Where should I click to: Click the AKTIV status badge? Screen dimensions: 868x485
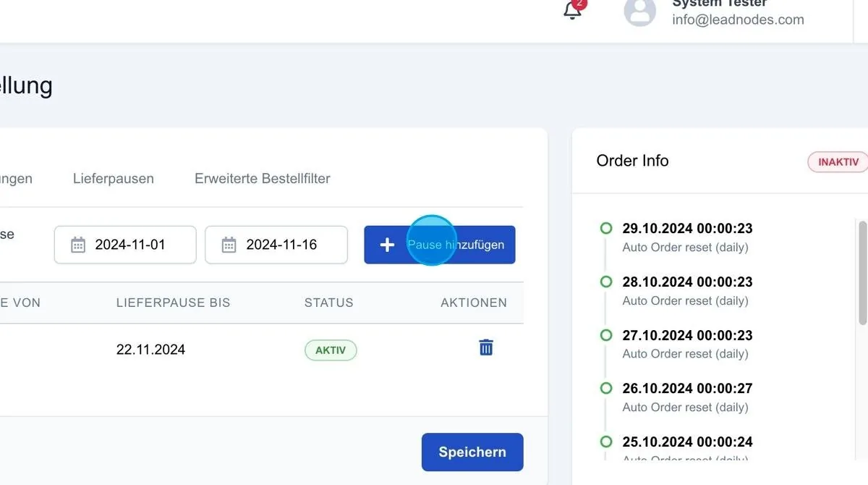(331, 350)
